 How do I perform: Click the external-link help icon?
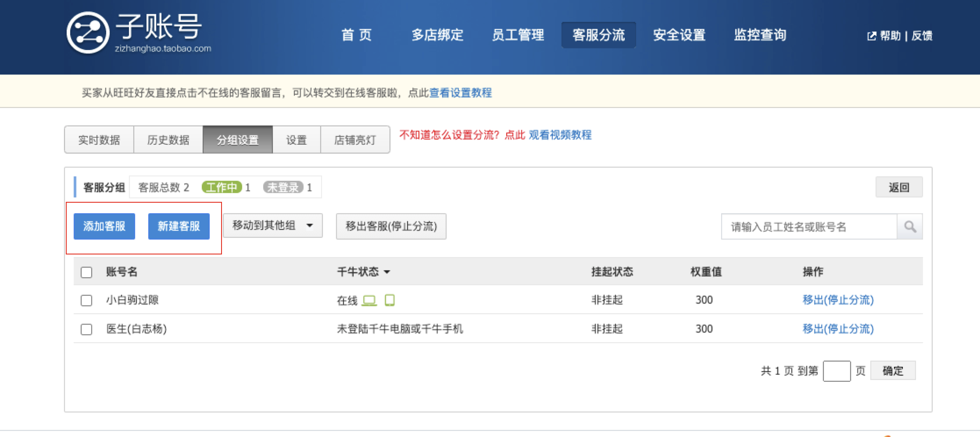(x=872, y=36)
